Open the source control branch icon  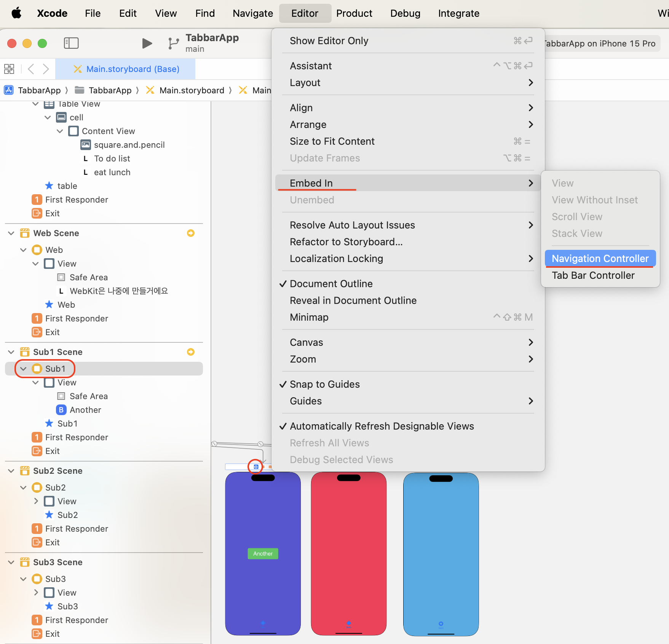click(x=173, y=43)
